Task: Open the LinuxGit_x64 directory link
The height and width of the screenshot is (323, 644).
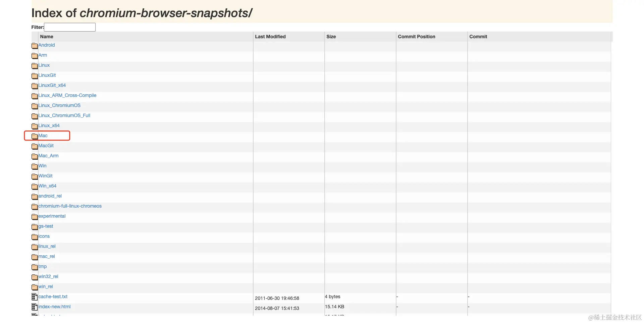Action: pos(52,85)
